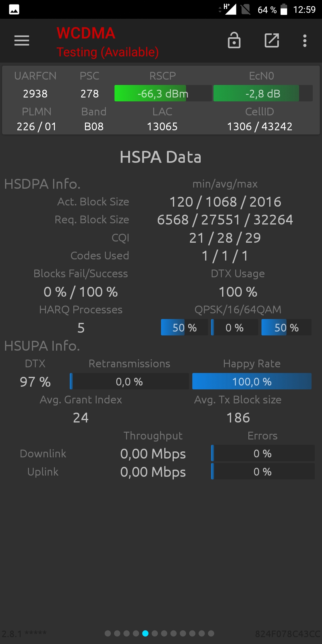Tap the CellID value 1306 / 43242

(x=260, y=126)
